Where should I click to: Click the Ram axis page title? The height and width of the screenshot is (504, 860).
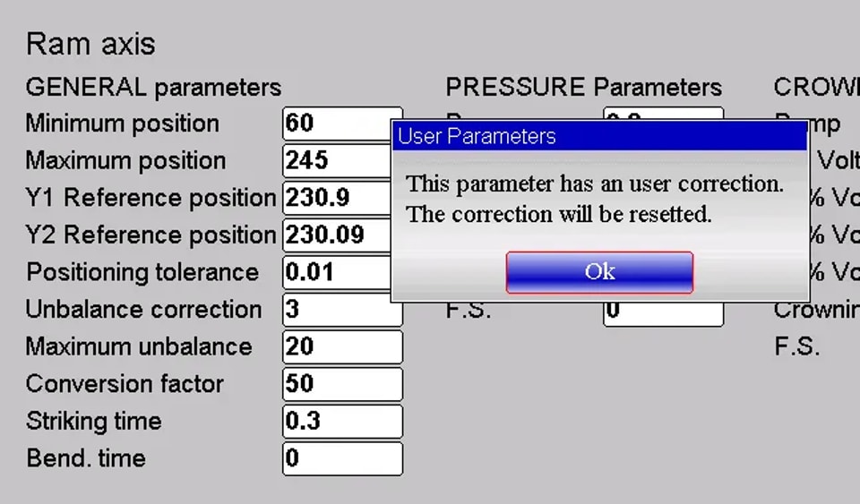coord(91,45)
